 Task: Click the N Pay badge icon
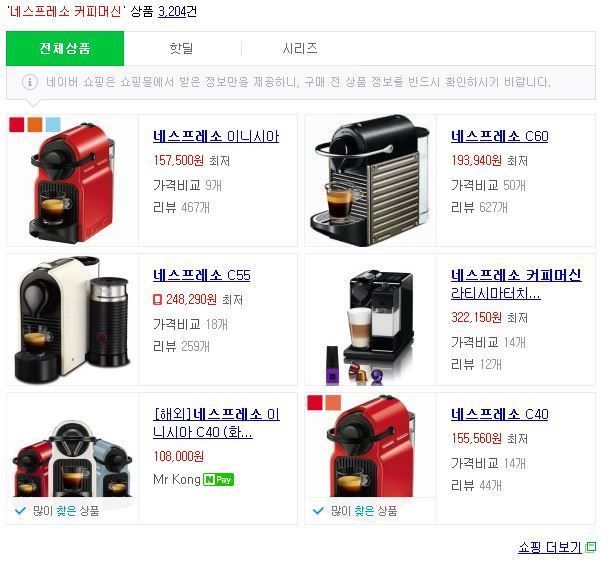(x=218, y=479)
